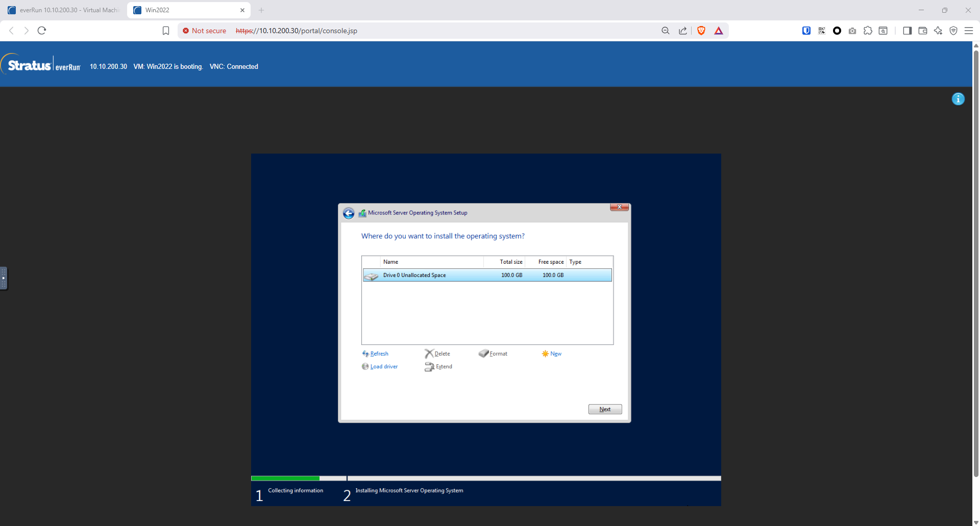Open the browser extensions puzzle icon
This screenshot has width=980, height=526.
click(x=868, y=31)
